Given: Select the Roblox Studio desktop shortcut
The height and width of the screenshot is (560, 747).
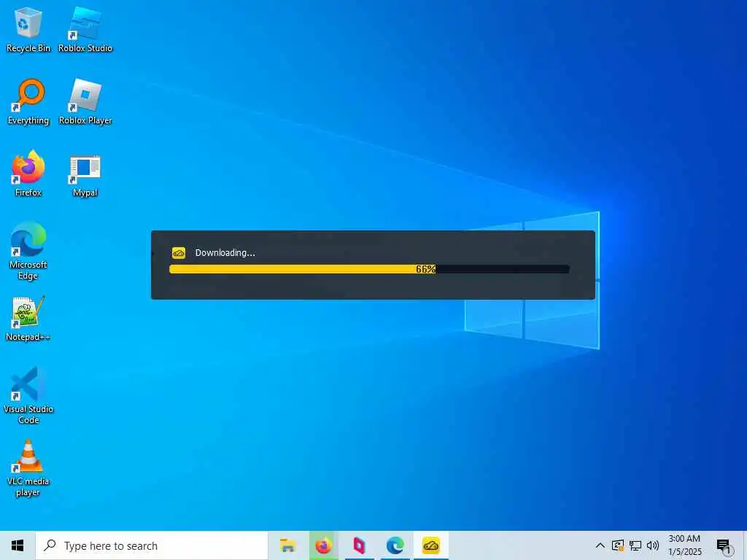Looking at the screenshot, I should point(85,29).
